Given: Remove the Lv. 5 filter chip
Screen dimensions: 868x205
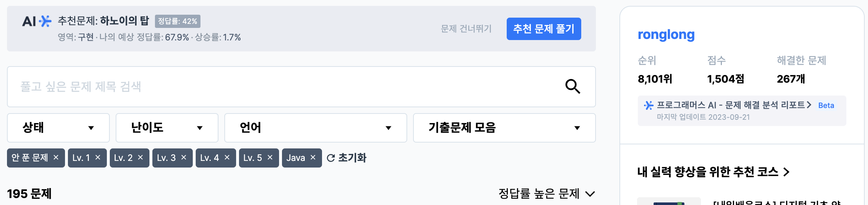Looking at the screenshot, I should click(270, 158).
